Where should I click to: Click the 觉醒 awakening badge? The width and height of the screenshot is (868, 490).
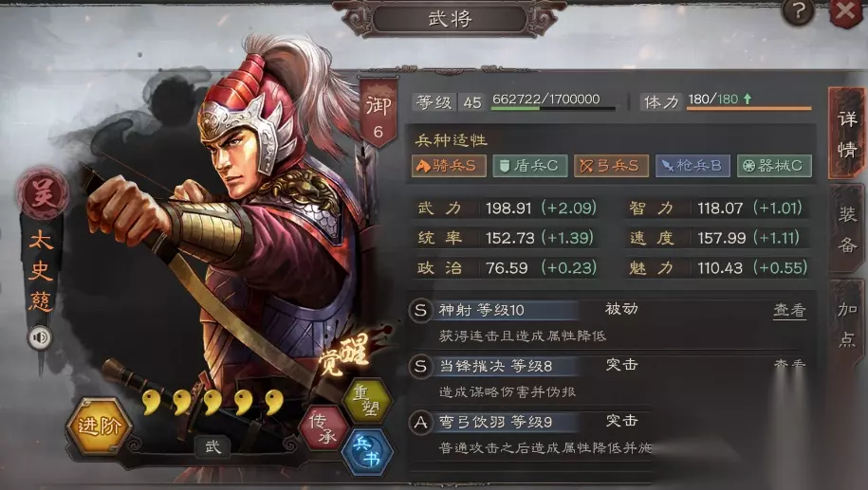[344, 354]
